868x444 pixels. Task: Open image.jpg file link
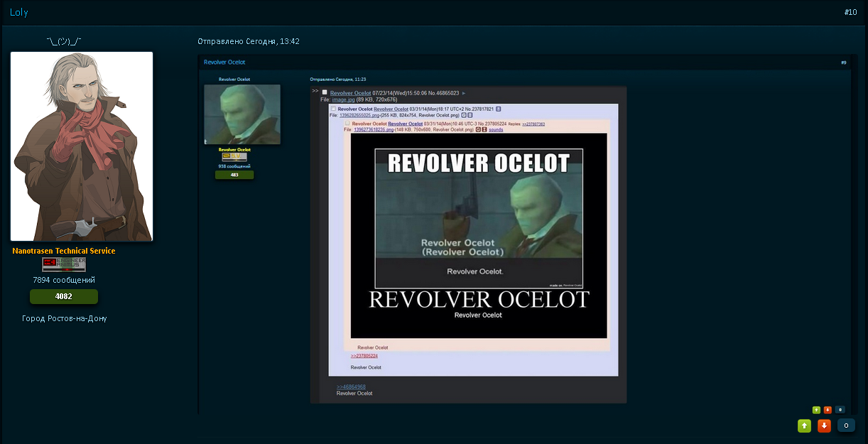click(343, 100)
